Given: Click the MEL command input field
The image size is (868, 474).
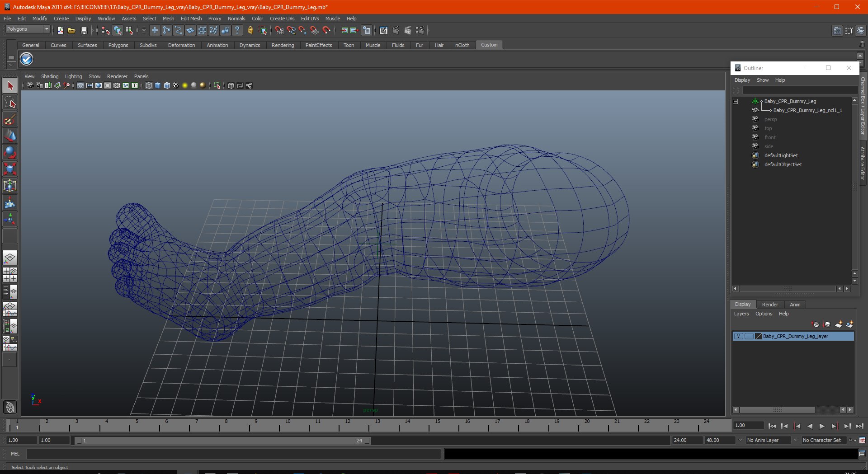Looking at the screenshot, I should [x=233, y=454].
